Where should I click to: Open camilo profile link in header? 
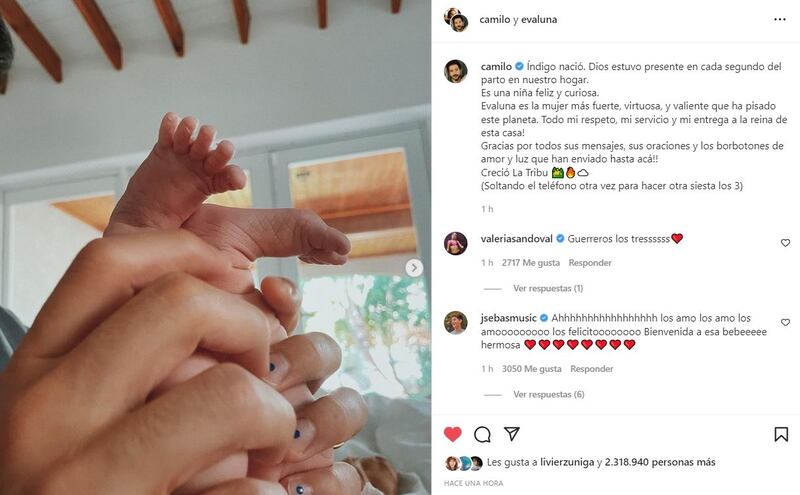495,19
